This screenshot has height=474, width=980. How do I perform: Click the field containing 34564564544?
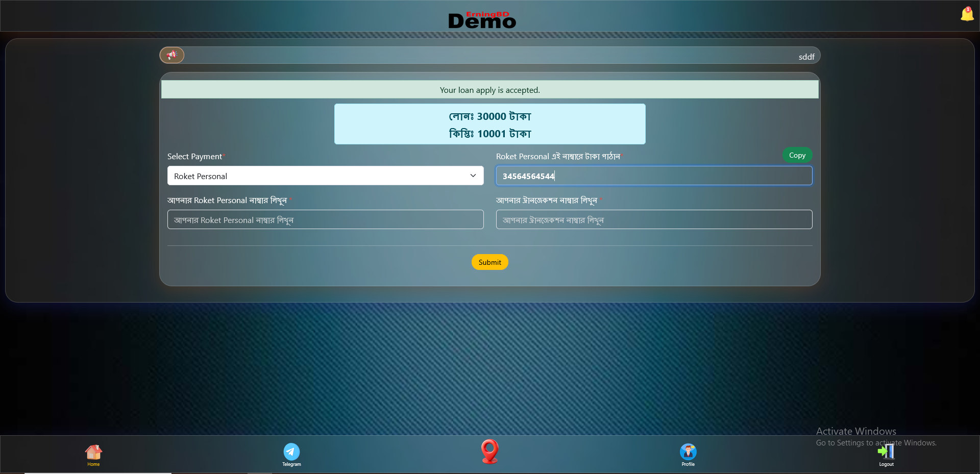(654, 176)
